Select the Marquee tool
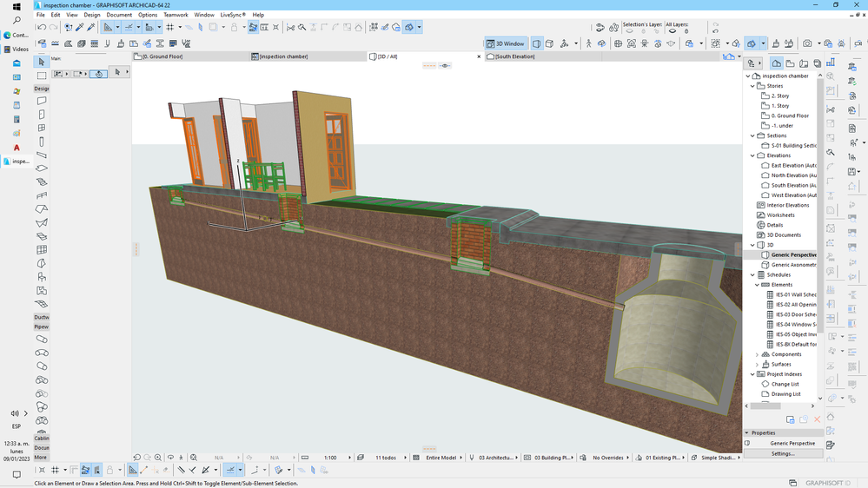The image size is (868, 488). [41, 76]
